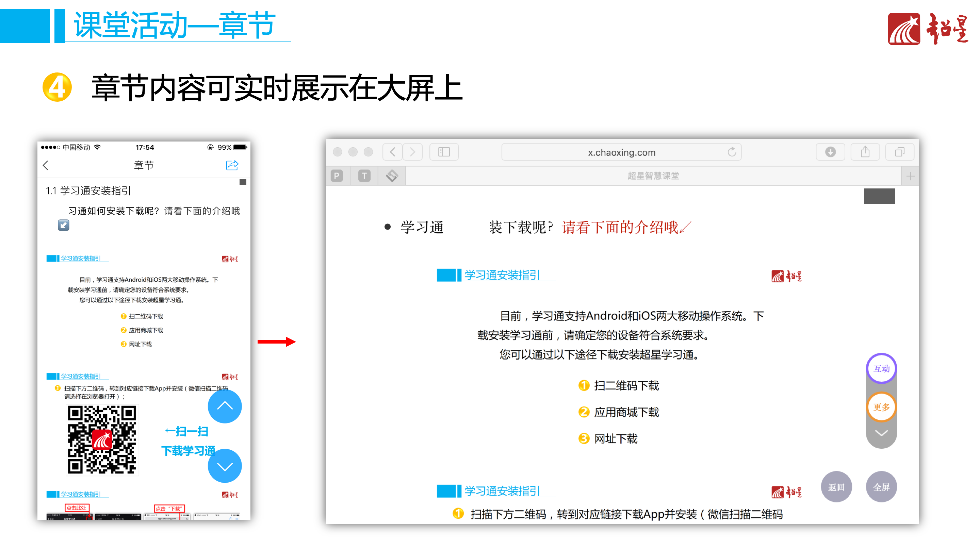Viewport: 980px width, 549px height.
Task: Toggle the Safari sidebar icon
Action: (444, 152)
